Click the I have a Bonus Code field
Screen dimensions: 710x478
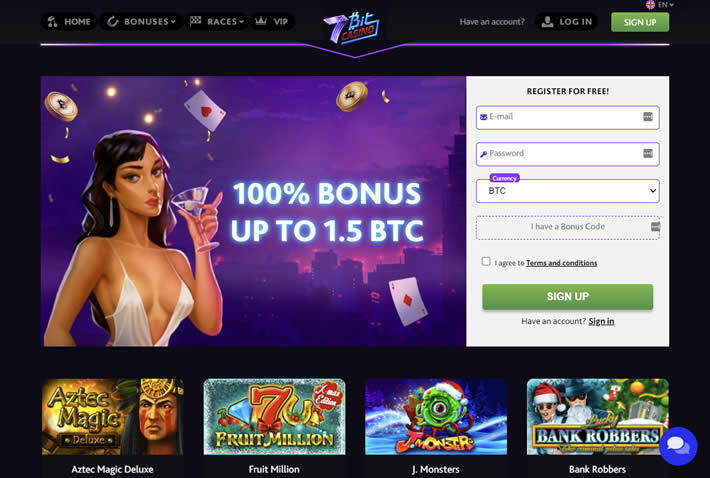point(567,227)
